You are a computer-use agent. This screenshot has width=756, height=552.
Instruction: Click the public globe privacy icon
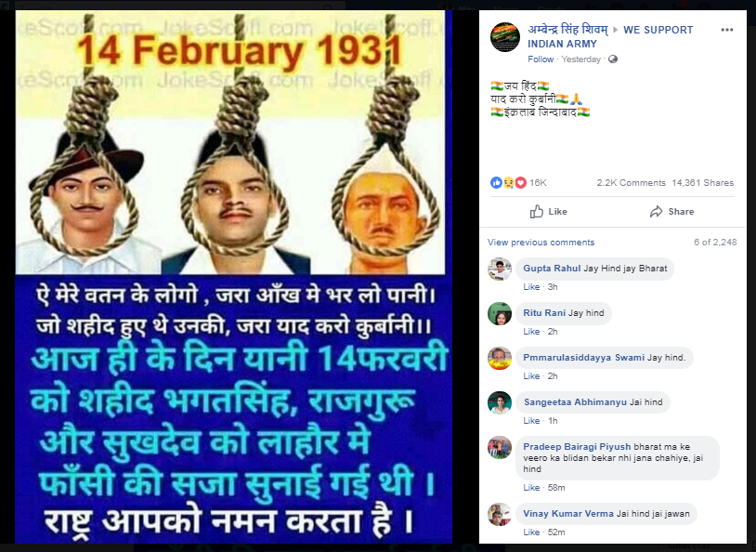click(x=613, y=59)
